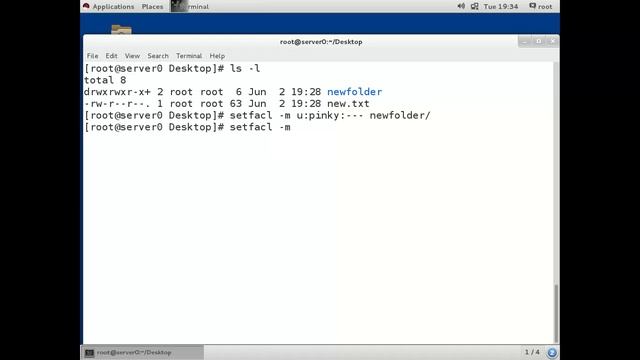Open the Applications menu
640x360 pixels.
(x=113, y=7)
